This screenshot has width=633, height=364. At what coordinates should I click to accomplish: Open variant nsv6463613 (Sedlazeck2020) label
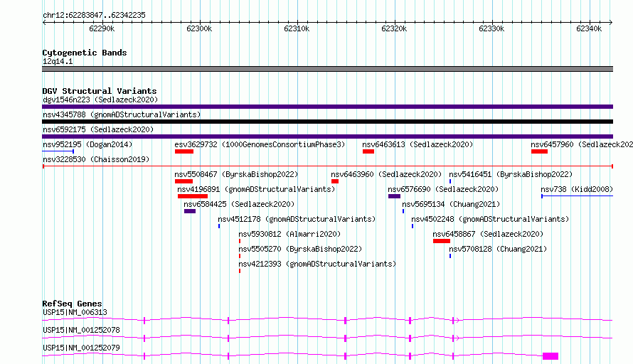tap(417, 144)
